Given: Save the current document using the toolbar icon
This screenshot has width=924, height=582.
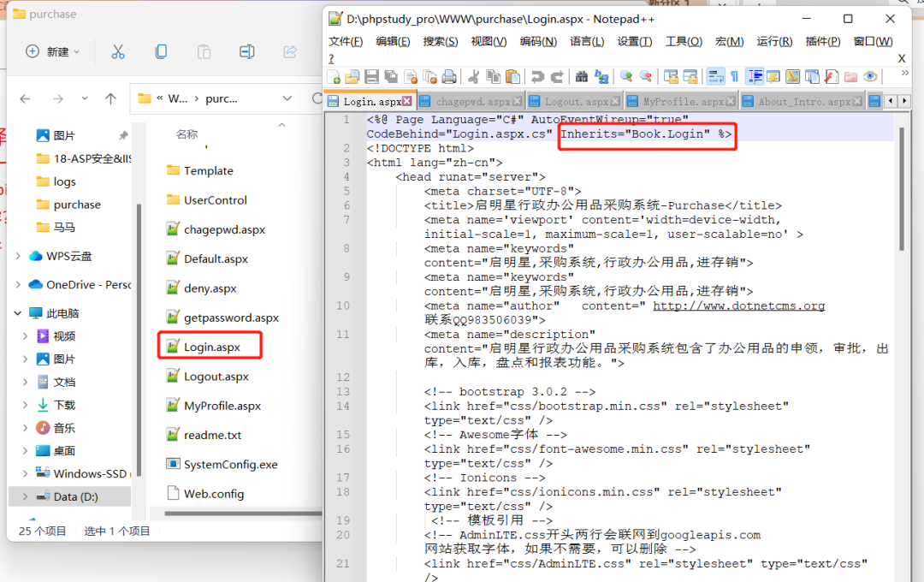Looking at the screenshot, I should click(371, 77).
